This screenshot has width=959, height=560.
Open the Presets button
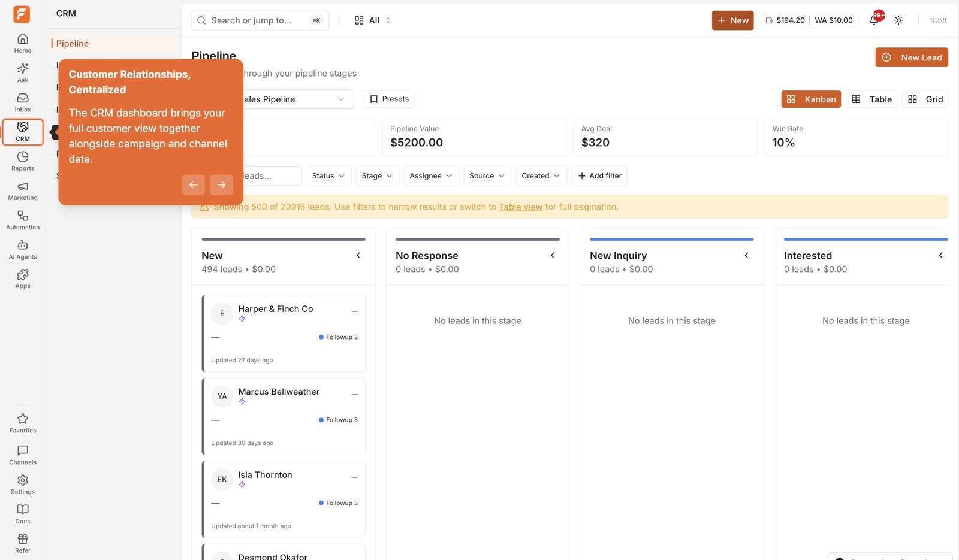pyautogui.click(x=388, y=99)
